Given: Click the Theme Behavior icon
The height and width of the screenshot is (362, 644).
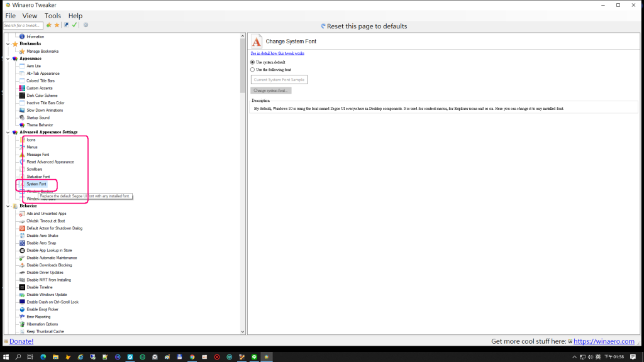Looking at the screenshot, I should pyautogui.click(x=22, y=125).
